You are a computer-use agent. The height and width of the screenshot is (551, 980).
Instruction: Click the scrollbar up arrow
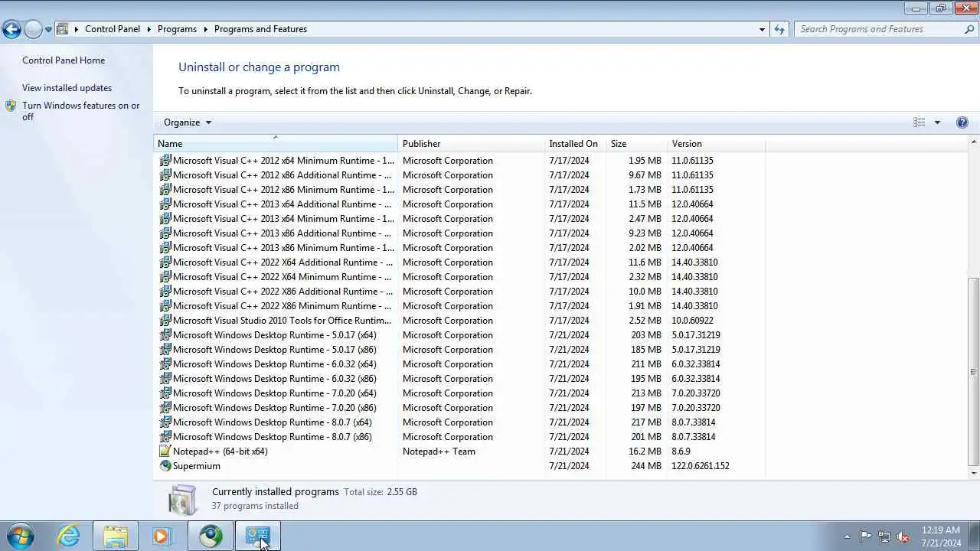pos(974,142)
